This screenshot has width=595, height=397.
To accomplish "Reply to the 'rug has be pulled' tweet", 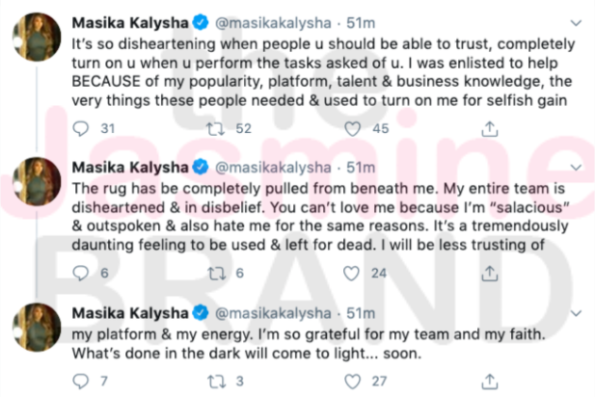I will click(x=80, y=273).
